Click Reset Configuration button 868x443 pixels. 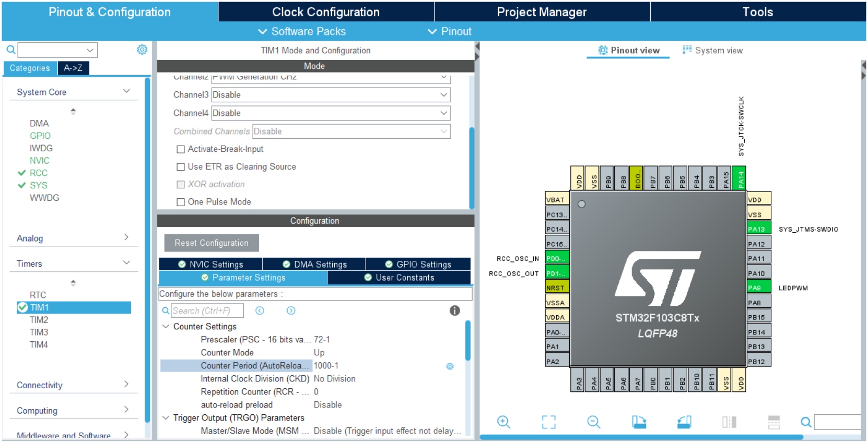click(x=212, y=243)
